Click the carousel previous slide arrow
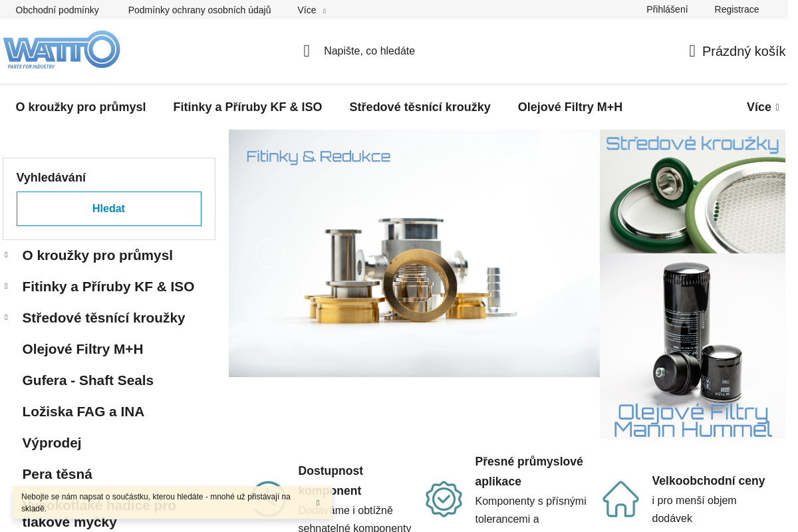 [x=270, y=253]
